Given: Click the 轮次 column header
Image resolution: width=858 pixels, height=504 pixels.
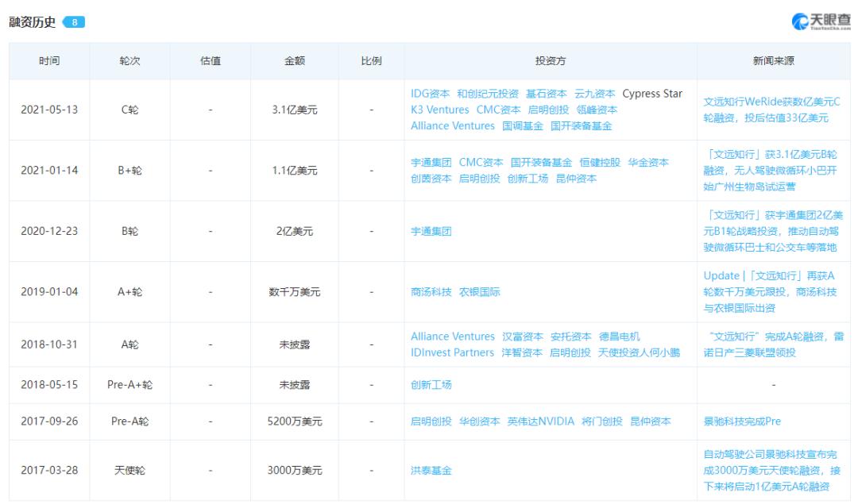Looking at the screenshot, I should [129, 61].
